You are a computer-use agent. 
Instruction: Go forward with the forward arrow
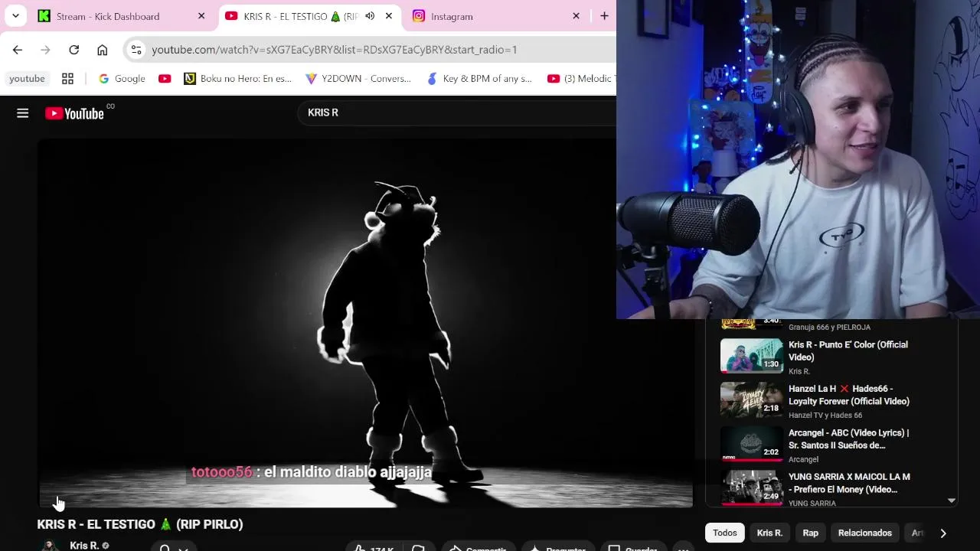tap(45, 50)
